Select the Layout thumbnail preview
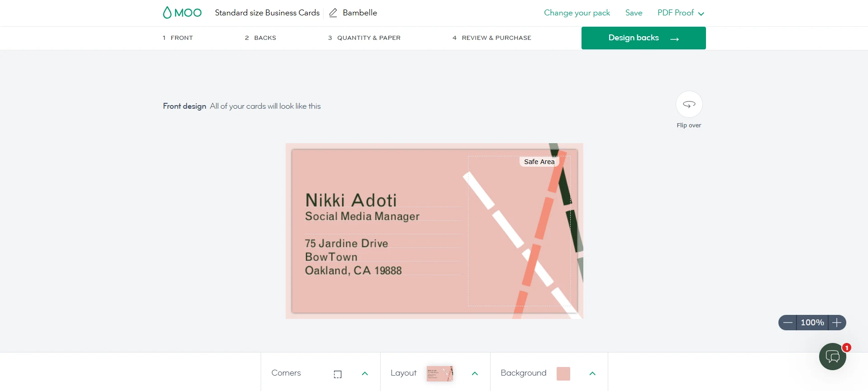This screenshot has width=868, height=391. tap(440, 374)
